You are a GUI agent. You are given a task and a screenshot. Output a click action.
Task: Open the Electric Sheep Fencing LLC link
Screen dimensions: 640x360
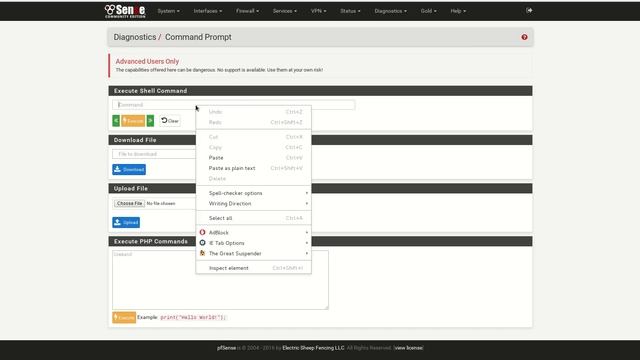tap(313, 348)
